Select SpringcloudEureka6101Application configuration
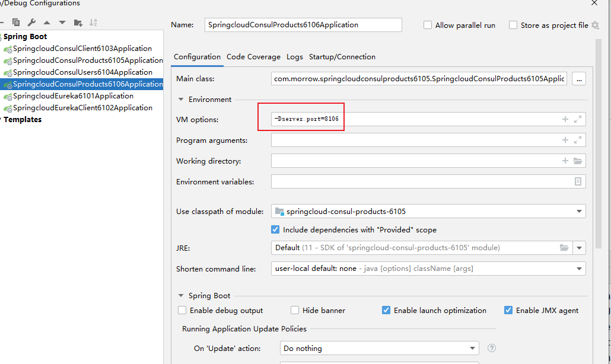611x364 pixels. pyautogui.click(x=73, y=96)
